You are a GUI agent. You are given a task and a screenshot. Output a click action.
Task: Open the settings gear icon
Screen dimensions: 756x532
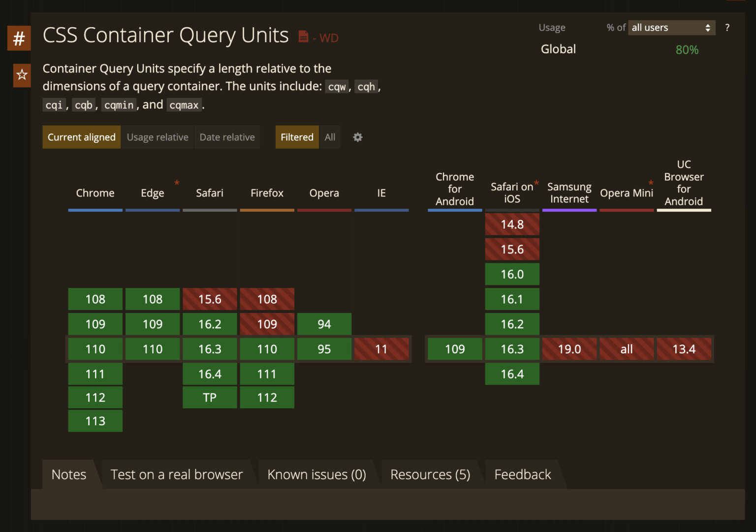pos(358,137)
